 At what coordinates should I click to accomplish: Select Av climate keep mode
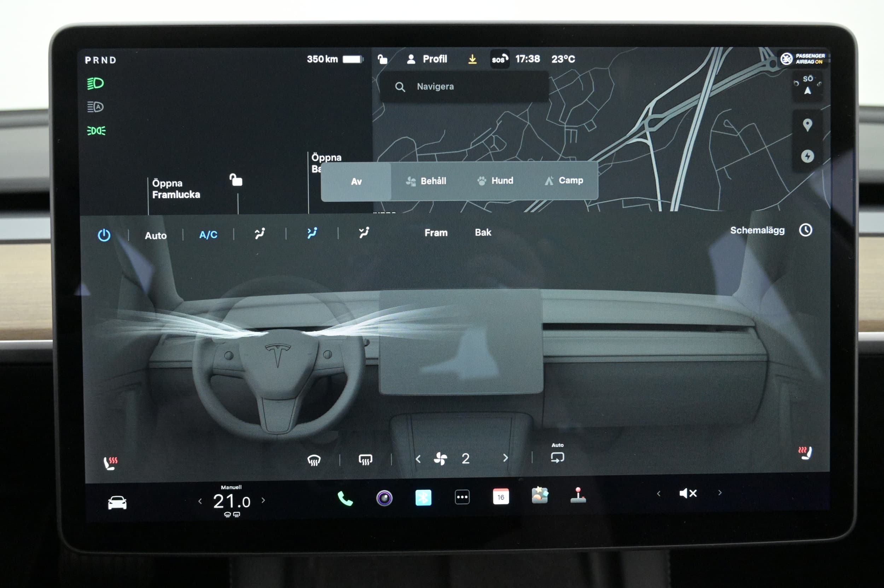pos(356,181)
